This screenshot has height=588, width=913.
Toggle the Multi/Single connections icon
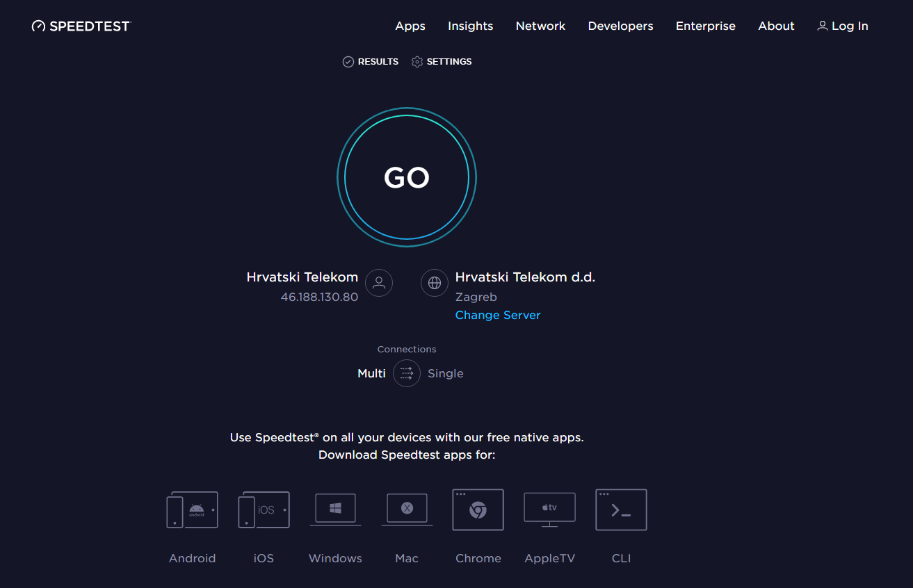point(407,373)
